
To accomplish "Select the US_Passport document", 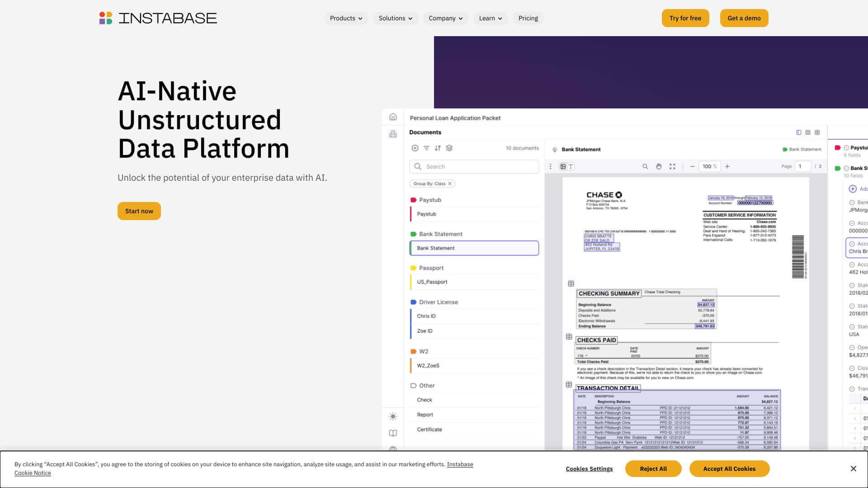I will 432,282.
